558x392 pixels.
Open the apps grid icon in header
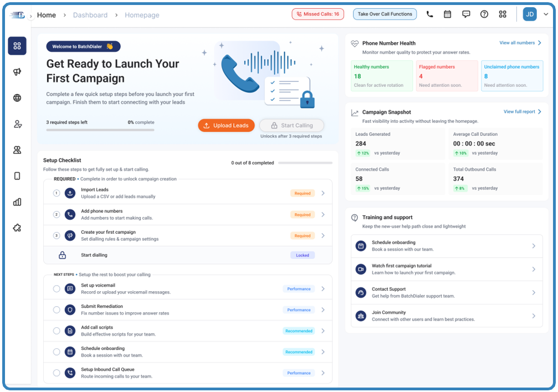point(503,14)
